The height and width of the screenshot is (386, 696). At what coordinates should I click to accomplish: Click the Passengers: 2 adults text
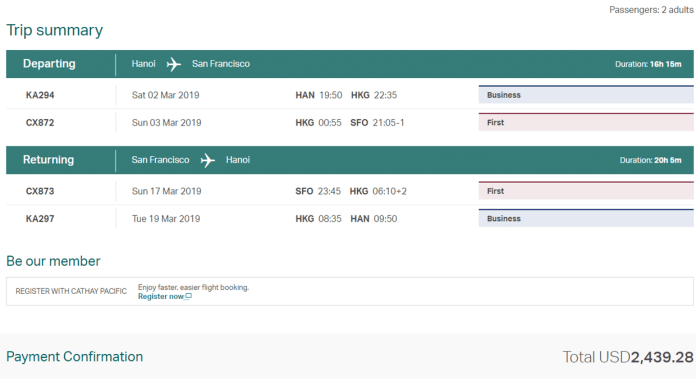point(651,9)
